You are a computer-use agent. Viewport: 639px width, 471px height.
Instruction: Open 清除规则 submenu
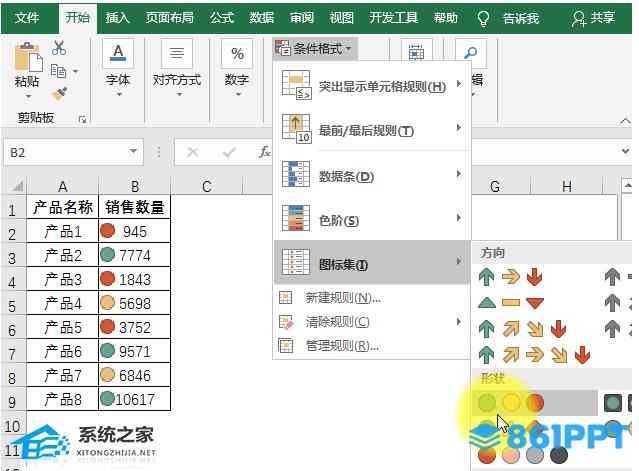[372, 322]
